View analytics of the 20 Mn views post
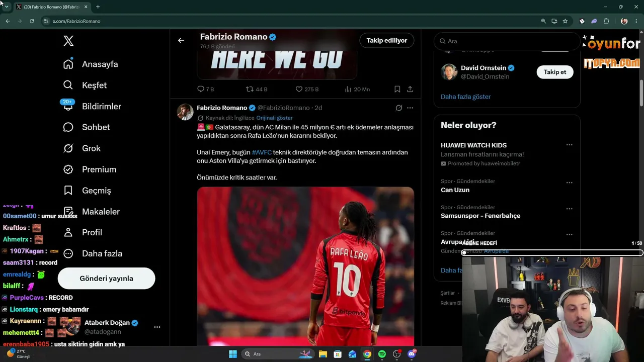Screen dimensions: 644x362 coord(357,89)
